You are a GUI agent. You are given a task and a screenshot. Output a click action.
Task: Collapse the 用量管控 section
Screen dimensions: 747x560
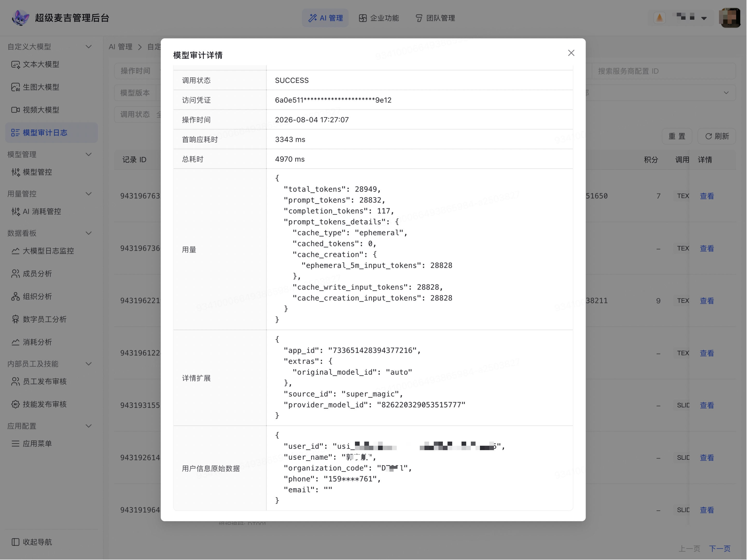[x=88, y=194]
